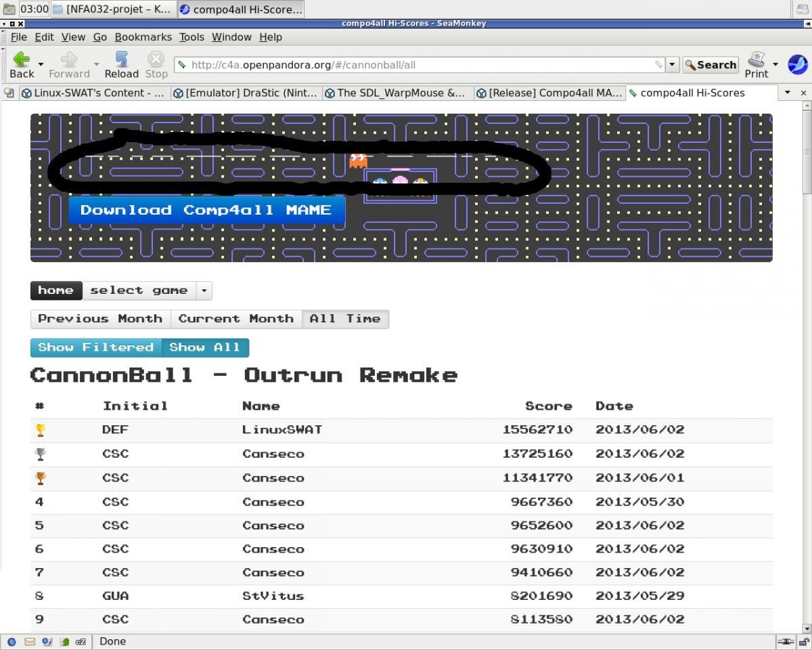Open Mail & Newsgroups from the status bar

pos(30,641)
